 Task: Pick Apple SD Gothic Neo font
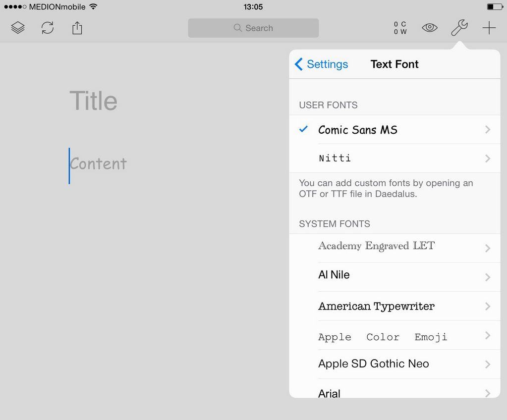coord(373,364)
